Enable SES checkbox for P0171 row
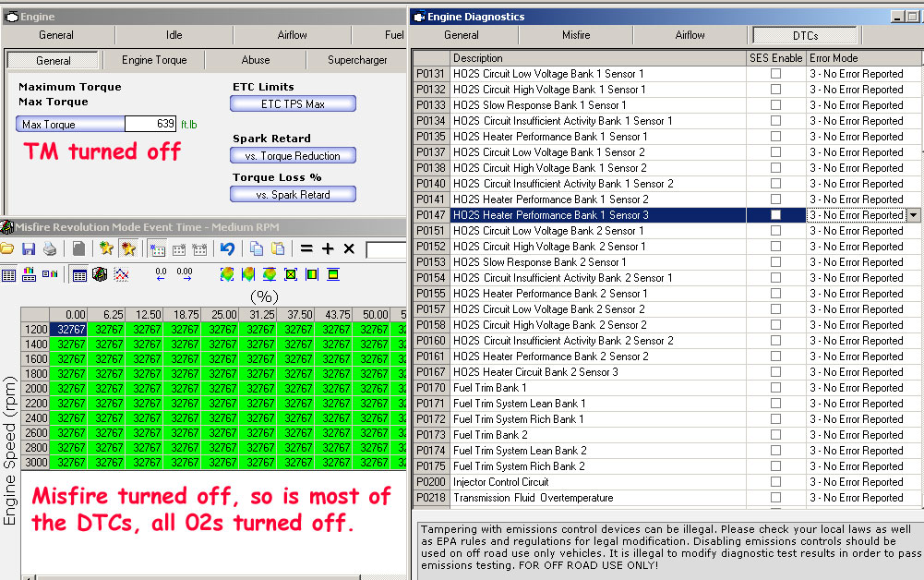Viewport: 924px width, 580px height. [775, 404]
